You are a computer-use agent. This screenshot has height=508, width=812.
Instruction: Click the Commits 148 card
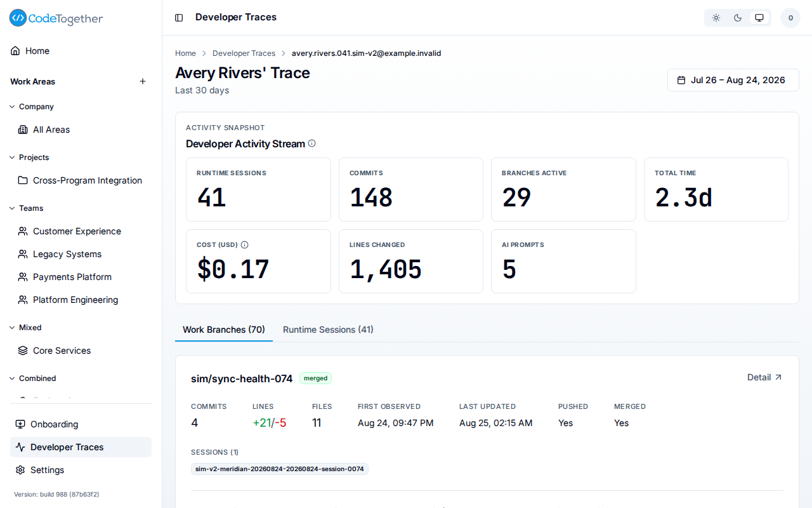coord(411,189)
